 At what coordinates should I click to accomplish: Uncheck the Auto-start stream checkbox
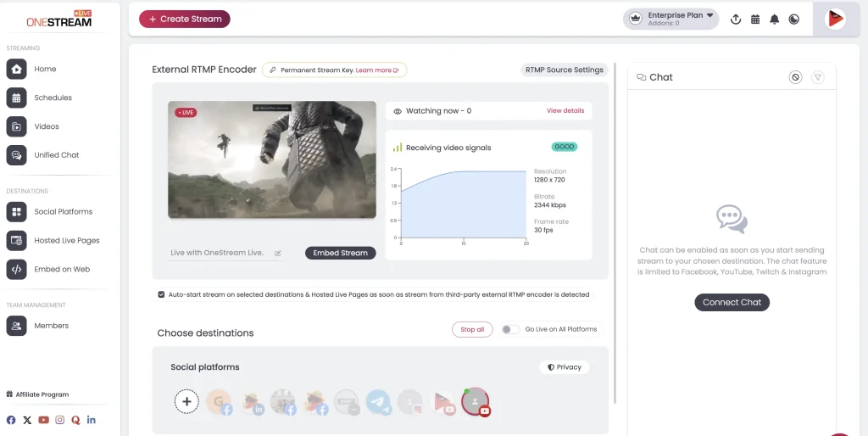[161, 295]
